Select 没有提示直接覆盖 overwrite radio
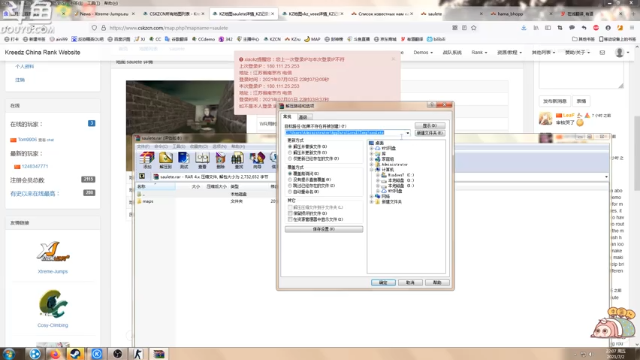Image resolution: width=640 pixels, height=360 pixels. click(290, 180)
